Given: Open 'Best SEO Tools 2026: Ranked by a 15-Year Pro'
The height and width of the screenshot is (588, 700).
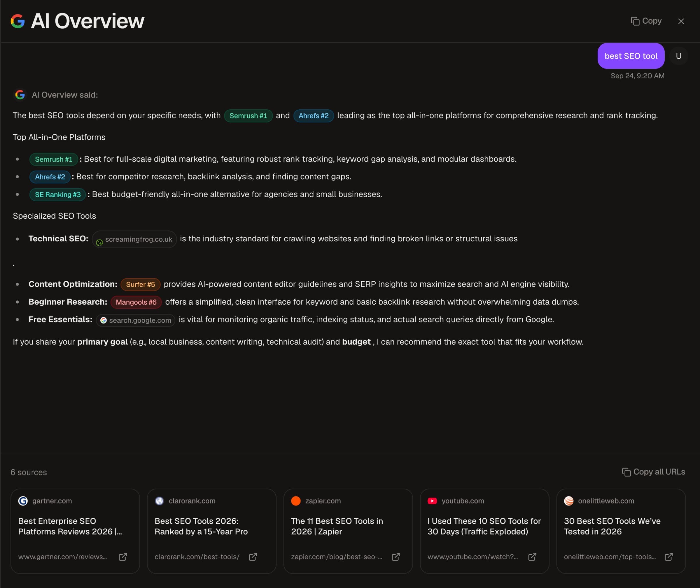Looking at the screenshot, I should (201, 526).
